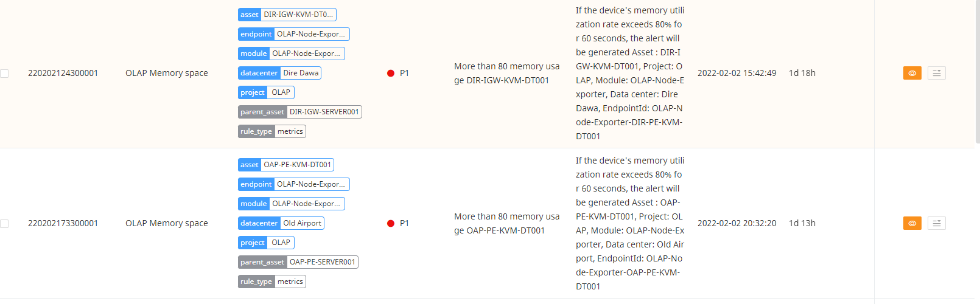
Task: Open the orange eye view for alert 220202173300001
Action: pos(912,223)
